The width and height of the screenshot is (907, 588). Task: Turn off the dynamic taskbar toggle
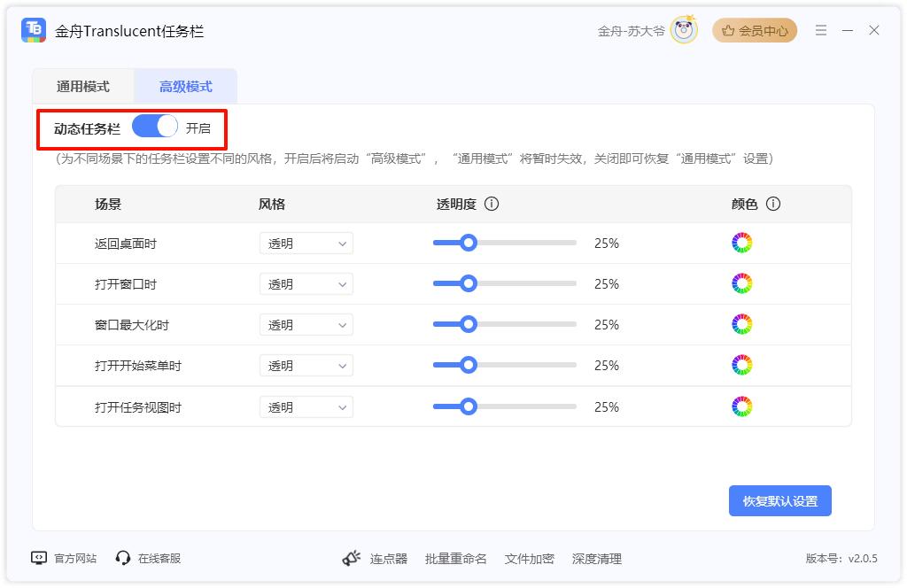coord(155,127)
